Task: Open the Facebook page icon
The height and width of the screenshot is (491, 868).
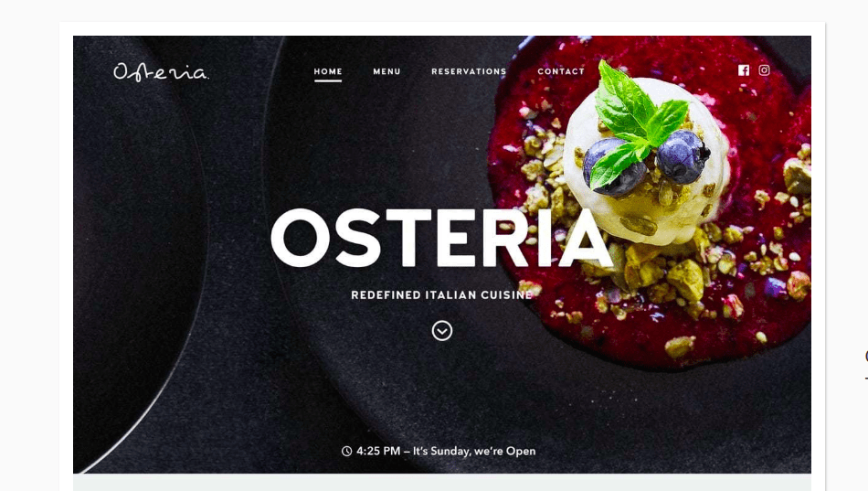Action: coord(744,70)
